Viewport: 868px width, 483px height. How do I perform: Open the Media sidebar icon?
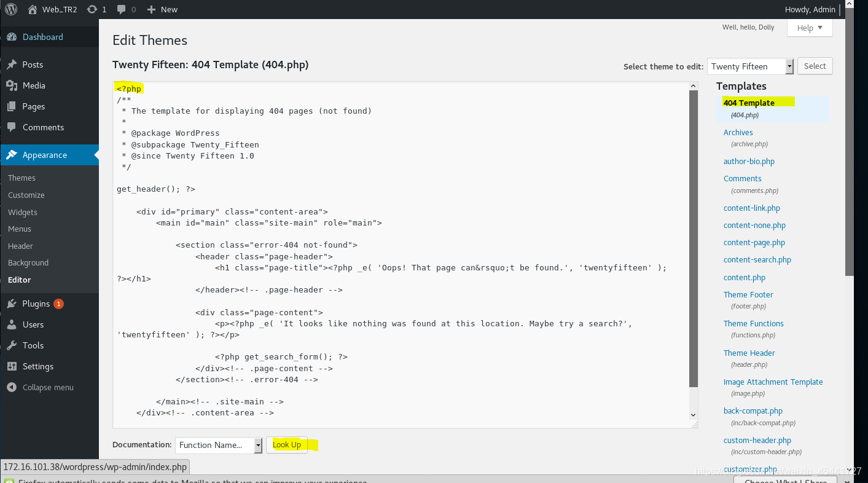pos(12,85)
